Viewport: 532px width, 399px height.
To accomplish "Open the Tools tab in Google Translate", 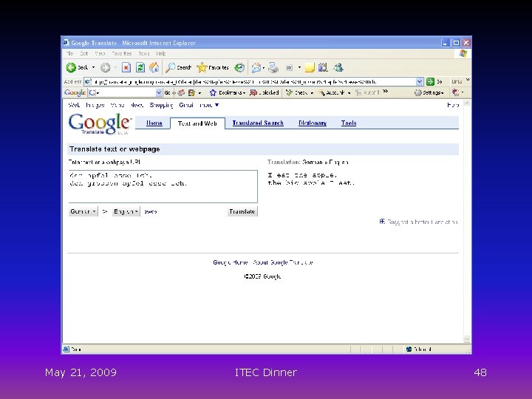I will pyautogui.click(x=349, y=123).
